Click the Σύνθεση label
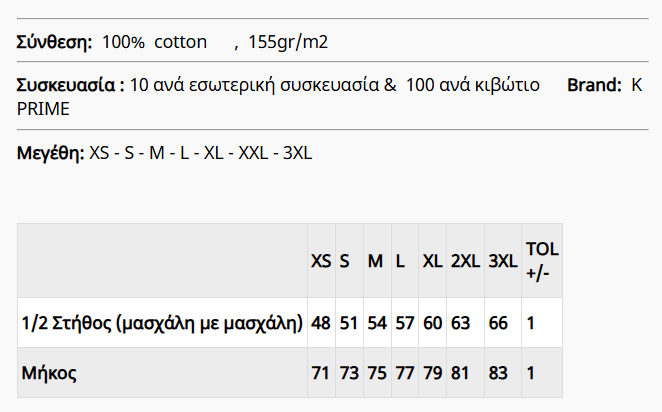This screenshot has width=662, height=412. click(55, 42)
